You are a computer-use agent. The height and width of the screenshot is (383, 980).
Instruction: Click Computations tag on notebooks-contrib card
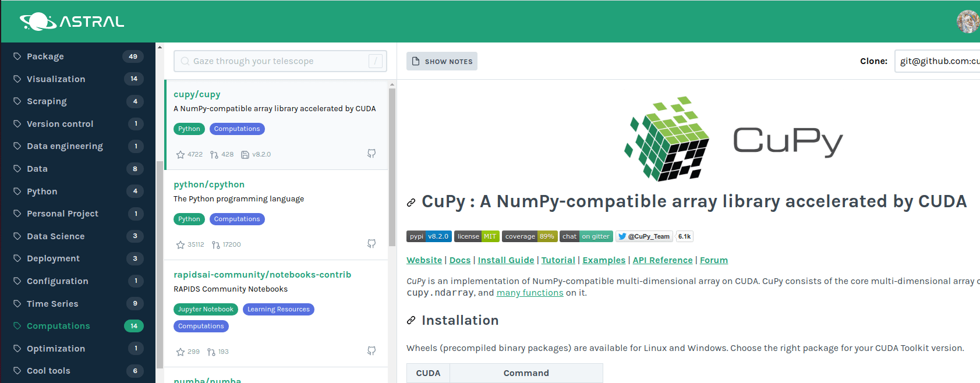click(201, 326)
